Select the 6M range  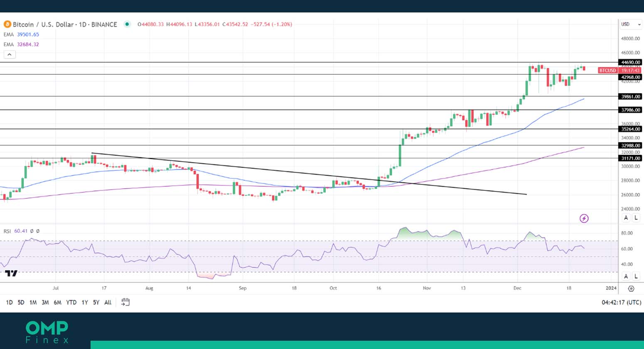tap(57, 303)
